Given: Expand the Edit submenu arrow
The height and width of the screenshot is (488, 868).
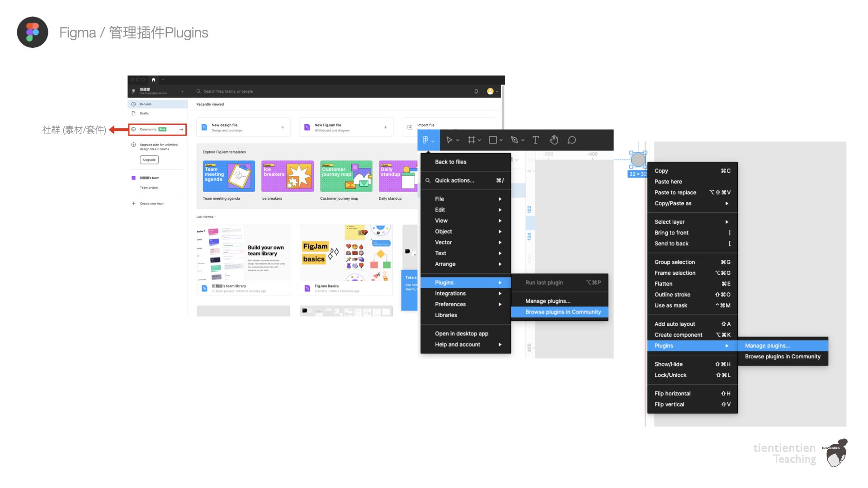Looking at the screenshot, I should pos(500,210).
